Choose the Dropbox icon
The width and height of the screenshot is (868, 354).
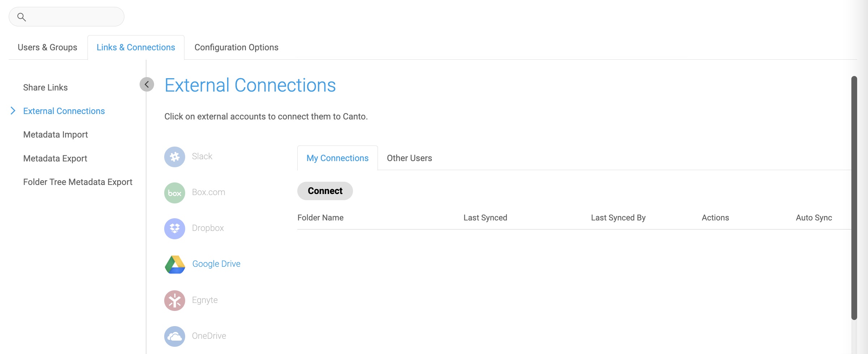click(175, 228)
